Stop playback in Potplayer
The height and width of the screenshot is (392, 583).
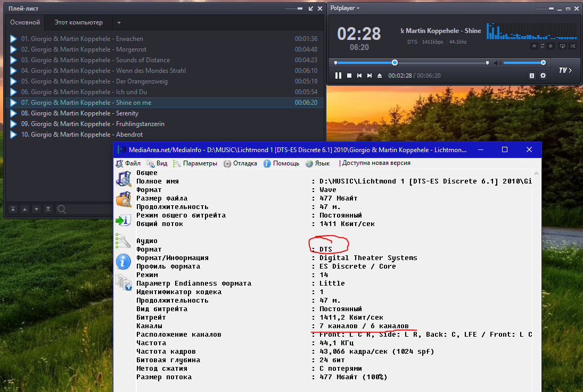tap(349, 76)
